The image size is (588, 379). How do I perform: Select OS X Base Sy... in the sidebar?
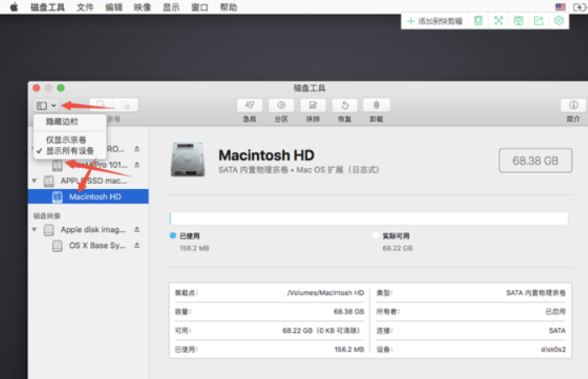point(88,245)
